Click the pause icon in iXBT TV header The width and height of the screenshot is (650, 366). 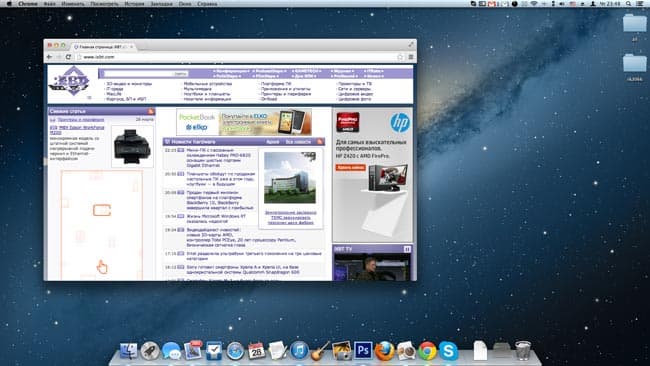tap(407, 249)
